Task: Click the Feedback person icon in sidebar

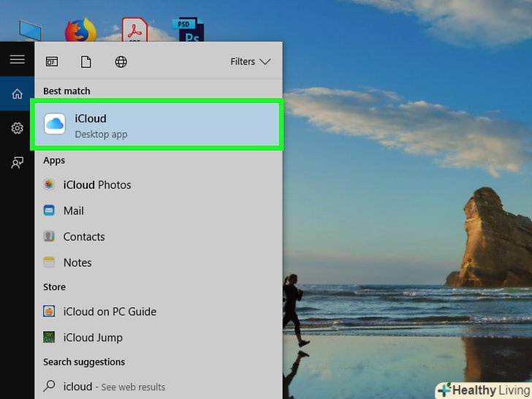Action: (17, 162)
